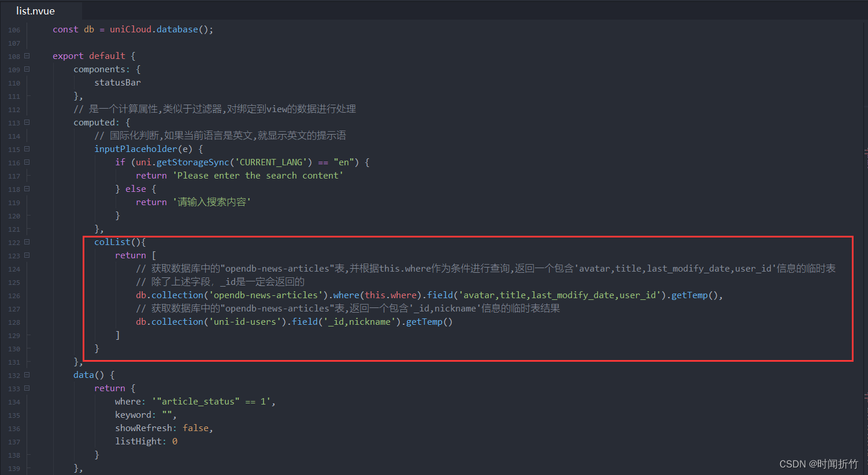Click the '_id,nickname' field string on line 128
Screen dimensions: 868x475
(x=359, y=322)
